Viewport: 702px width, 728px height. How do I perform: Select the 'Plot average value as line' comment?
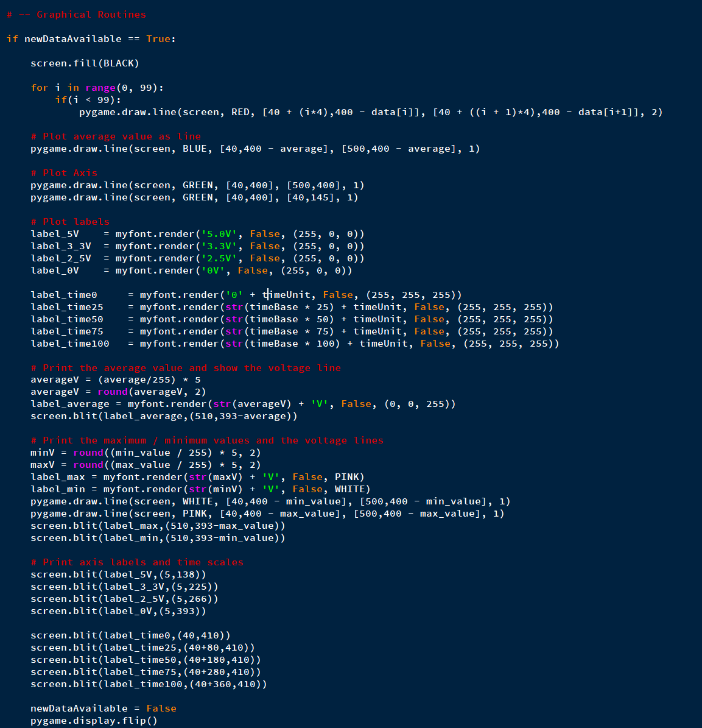click(116, 136)
